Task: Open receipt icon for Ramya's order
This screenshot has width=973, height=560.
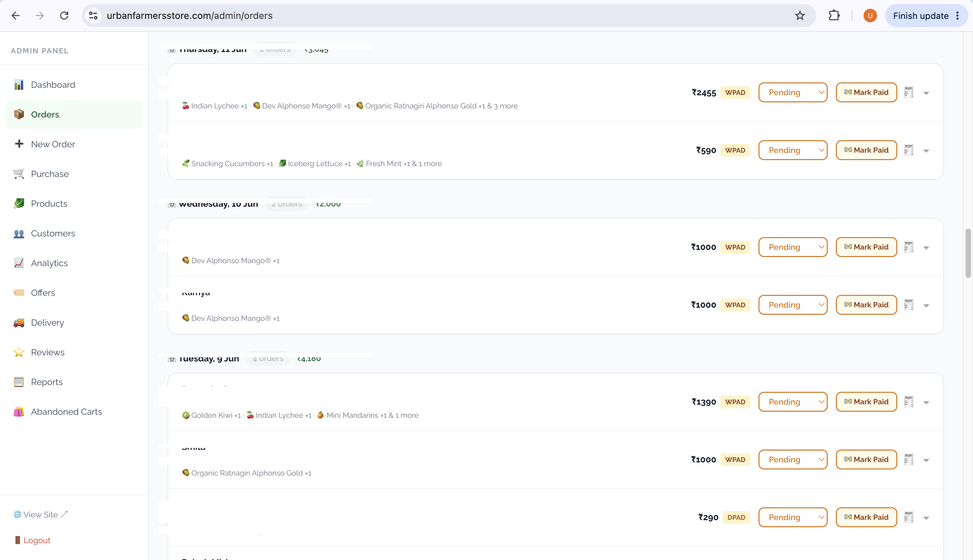Action: click(909, 305)
